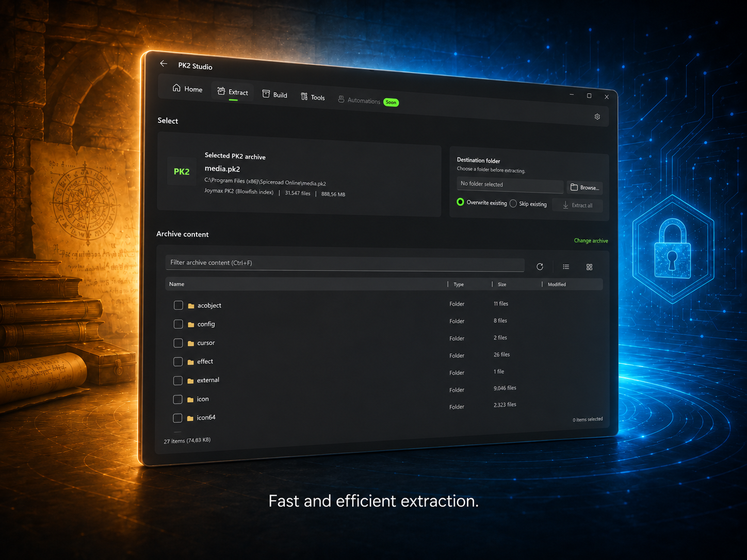This screenshot has width=747, height=560.
Task: Check the acobject folder checkbox
Action: point(178,305)
